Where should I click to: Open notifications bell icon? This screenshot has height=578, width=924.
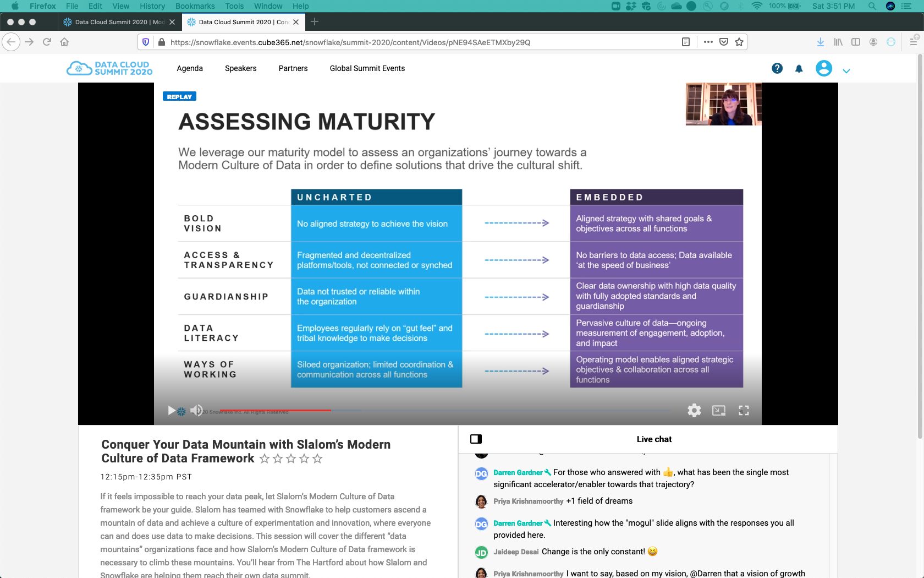click(x=799, y=69)
